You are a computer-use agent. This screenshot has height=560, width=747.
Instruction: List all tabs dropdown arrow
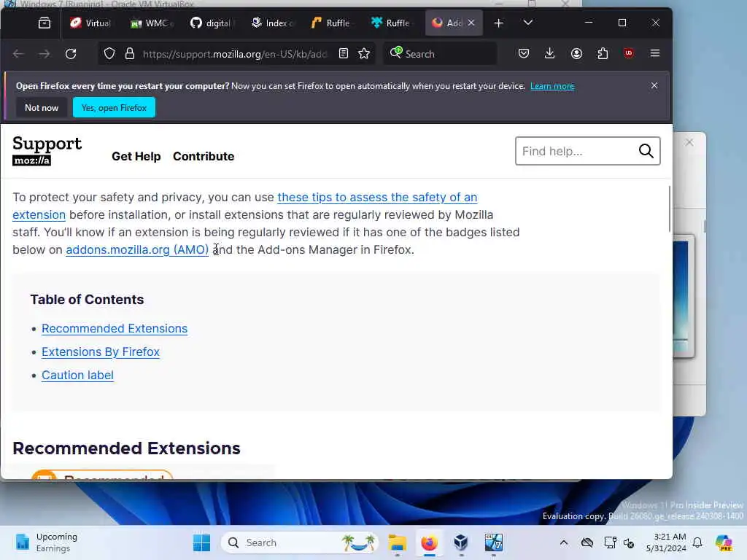[x=528, y=23]
